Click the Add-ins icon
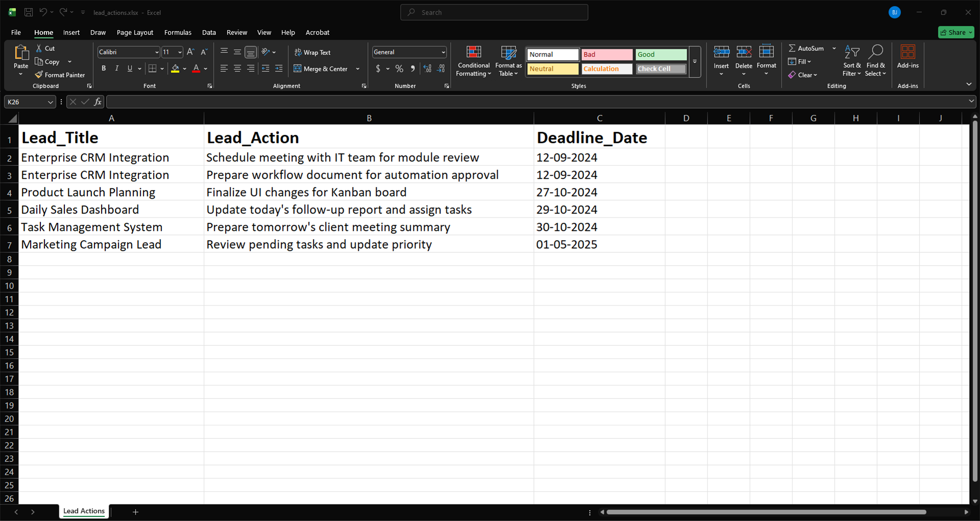Image resolution: width=980 pixels, height=521 pixels. tap(908, 52)
